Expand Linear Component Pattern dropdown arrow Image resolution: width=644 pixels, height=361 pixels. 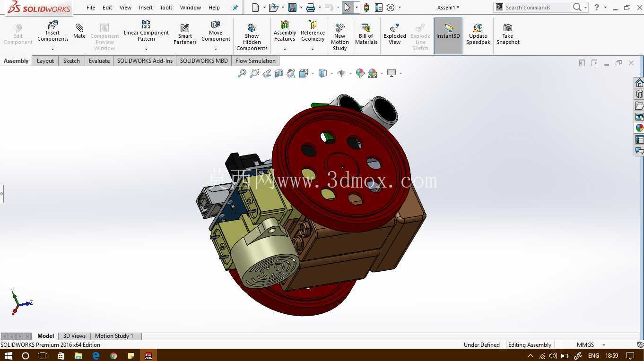(x=146, y=49)
